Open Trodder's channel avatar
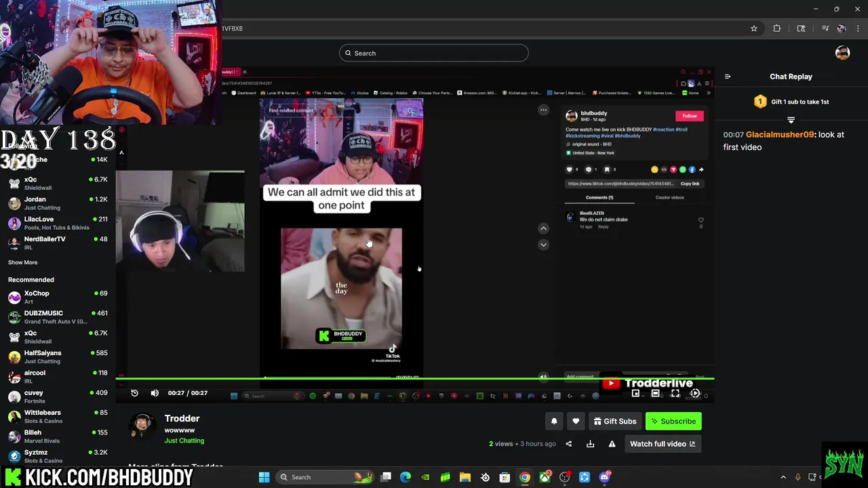The width and height of the screenshot is (868, 488). tap(142, 426)
